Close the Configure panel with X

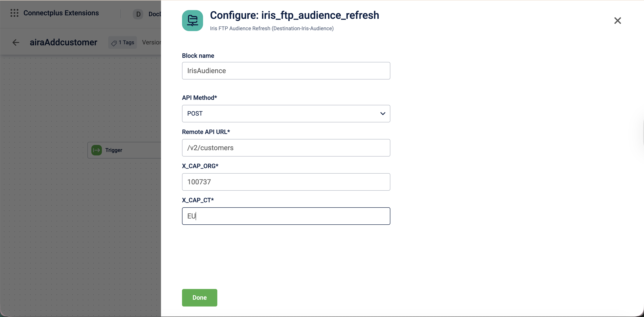pyautogui.click(x=617, y=21)
